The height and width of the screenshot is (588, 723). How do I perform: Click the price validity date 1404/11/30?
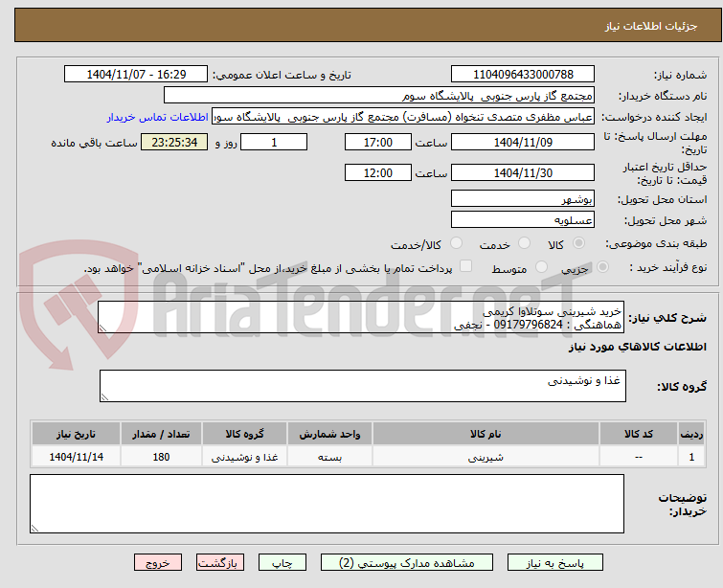pyautogui.click(x=523, y=173)
